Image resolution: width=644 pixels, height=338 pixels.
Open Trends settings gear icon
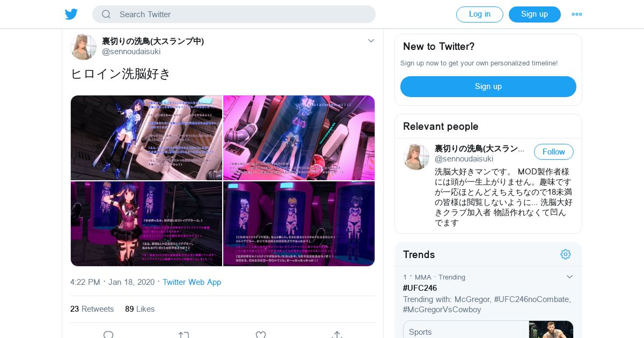tap(566, 254)
